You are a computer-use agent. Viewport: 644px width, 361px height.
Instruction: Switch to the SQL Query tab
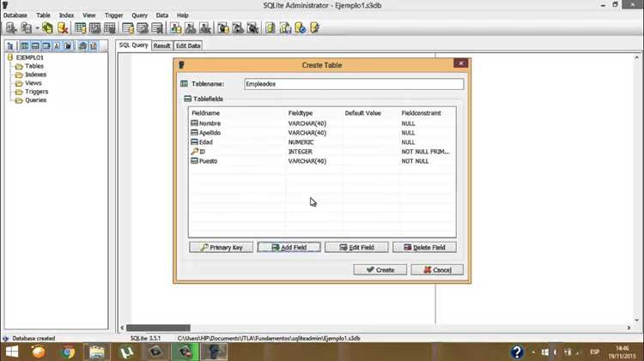click(x=133, y=45)
